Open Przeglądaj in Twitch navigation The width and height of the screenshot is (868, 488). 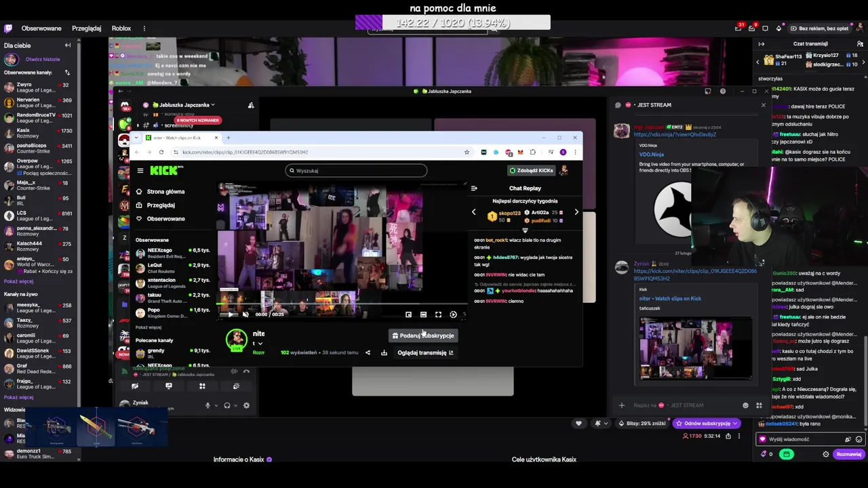[86, 28]
